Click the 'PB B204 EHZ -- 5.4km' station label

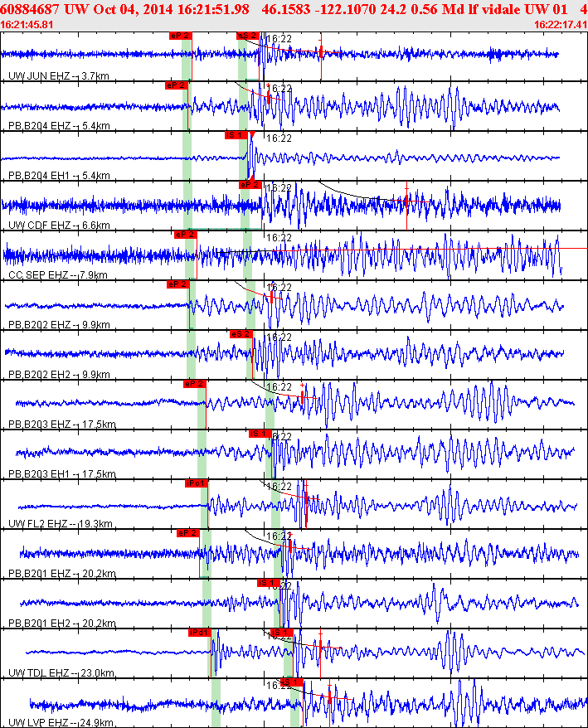pos(59,125)
